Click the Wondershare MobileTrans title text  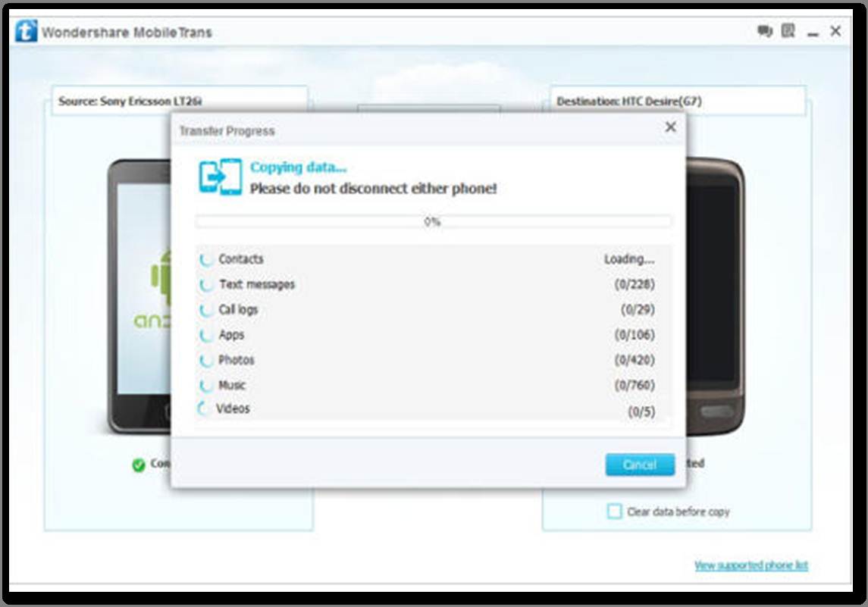pos(127,33)
